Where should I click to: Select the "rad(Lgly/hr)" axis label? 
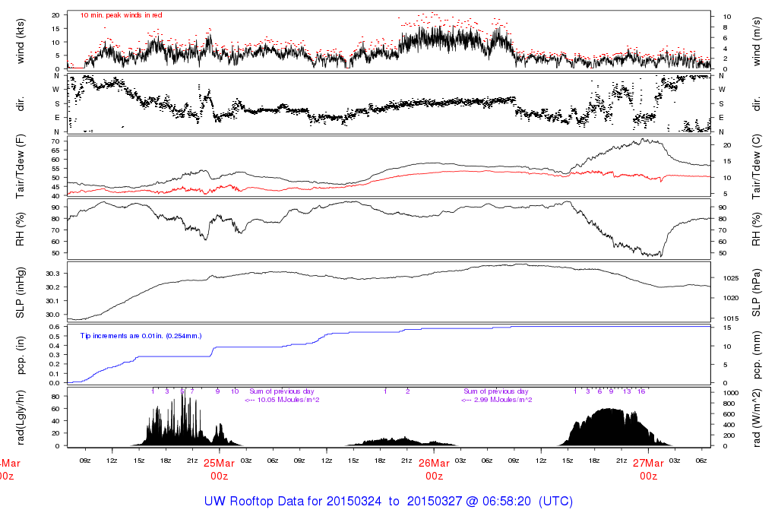(x=21, y=418)
